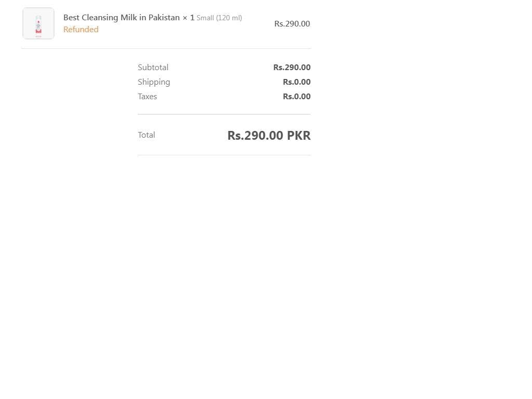Click the divider line beneath the product row

[166, 48]
